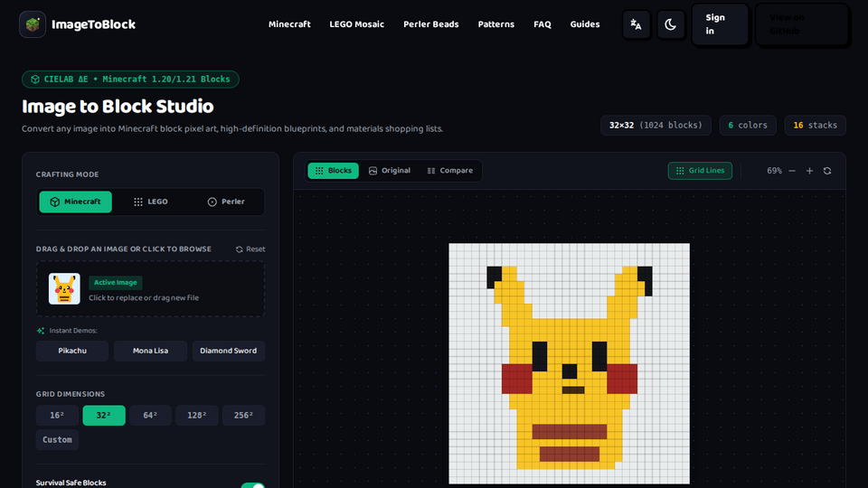Image resolution: width=868 pixels, height=488 pixels.
Task: Click the active Pikachu image thumbnail
Action: 64,289
